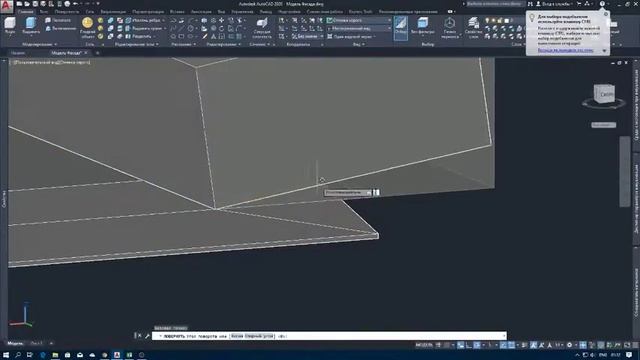Image resolution: width=640 pixels, height=360 pixels.
Task: Click the Windows taskbar search icon
Action: tap(18, 355)
